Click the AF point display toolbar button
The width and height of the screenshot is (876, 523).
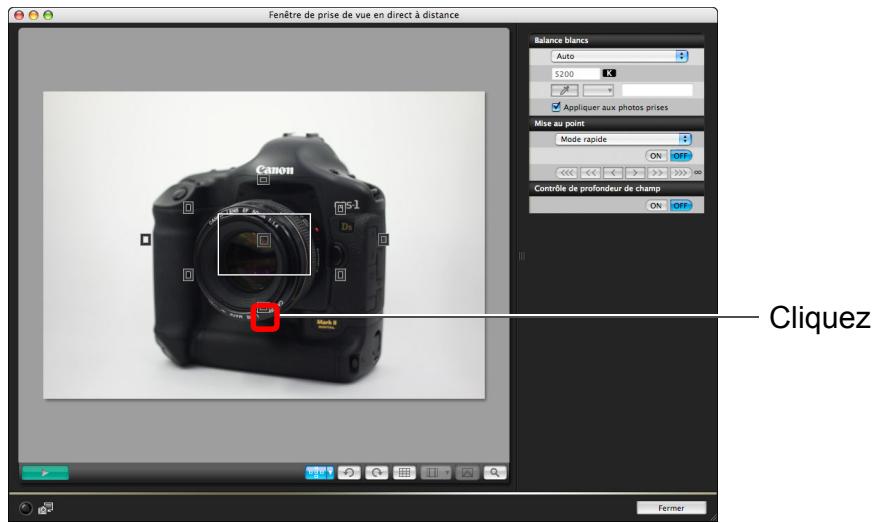[x=316, y=473]
